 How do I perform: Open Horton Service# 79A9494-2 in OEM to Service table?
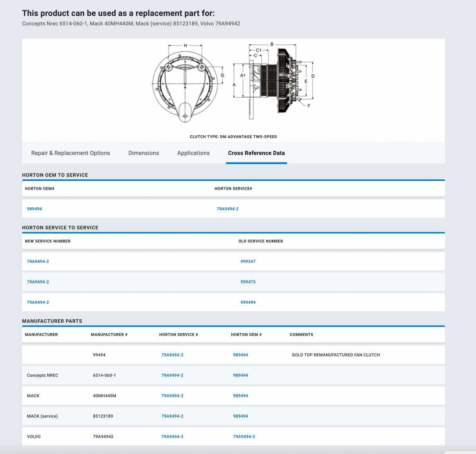coord(227,209)
